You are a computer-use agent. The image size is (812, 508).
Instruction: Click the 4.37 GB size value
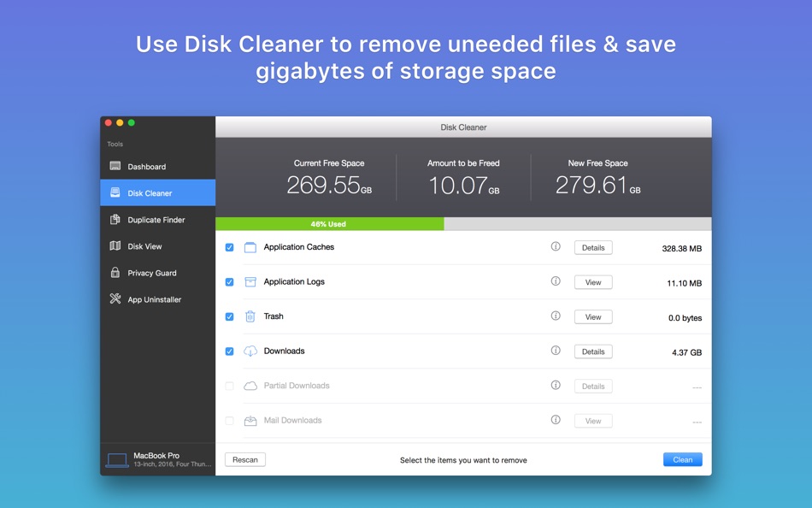[686, 352]
